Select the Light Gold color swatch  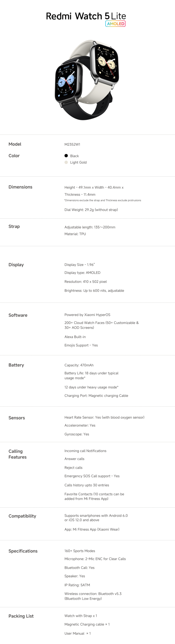point(66,162)
